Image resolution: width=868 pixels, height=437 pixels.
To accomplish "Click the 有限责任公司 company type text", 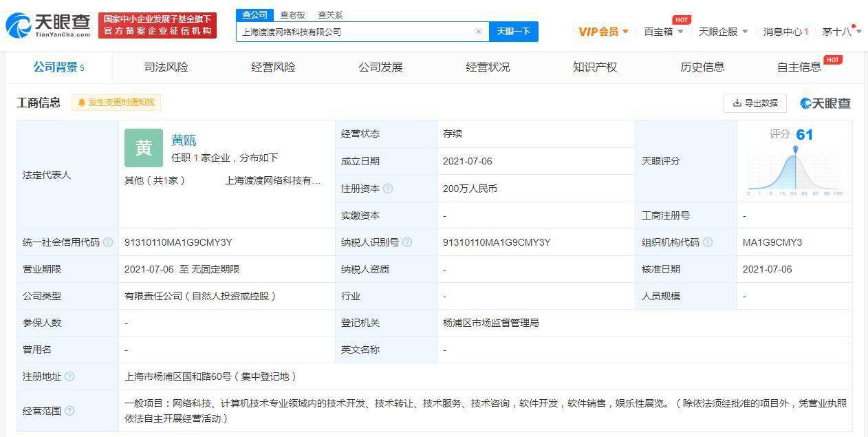I will click(200, 296).
